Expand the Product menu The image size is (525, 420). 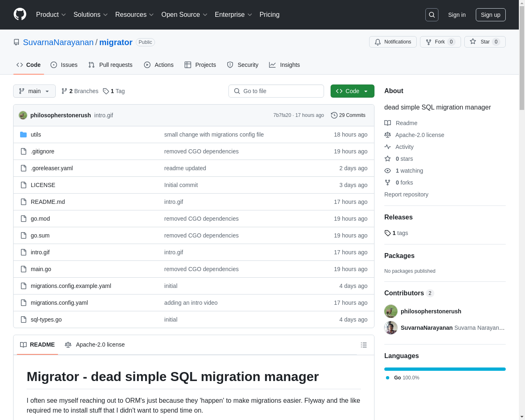pos(51,15)
